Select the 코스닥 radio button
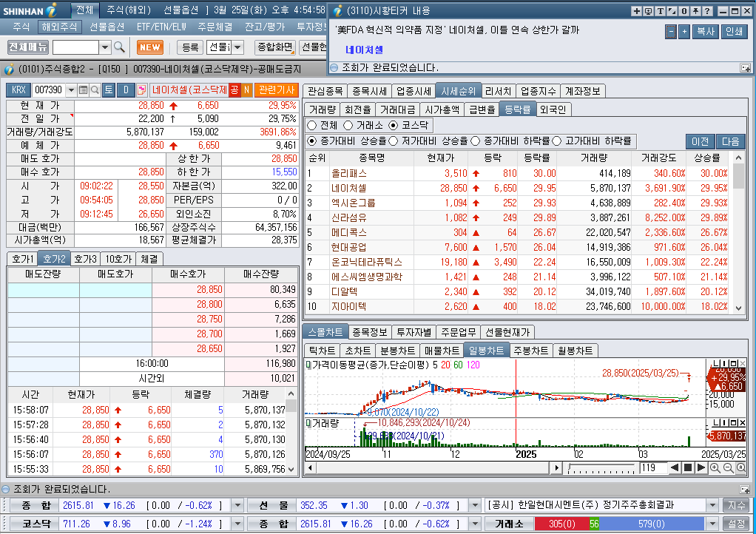The image size is (756, 534). click(x=394, y=125)
